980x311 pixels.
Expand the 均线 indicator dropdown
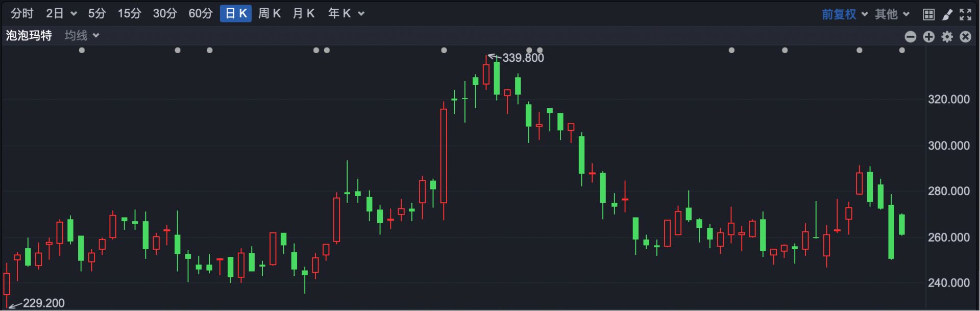pos(82,36)
